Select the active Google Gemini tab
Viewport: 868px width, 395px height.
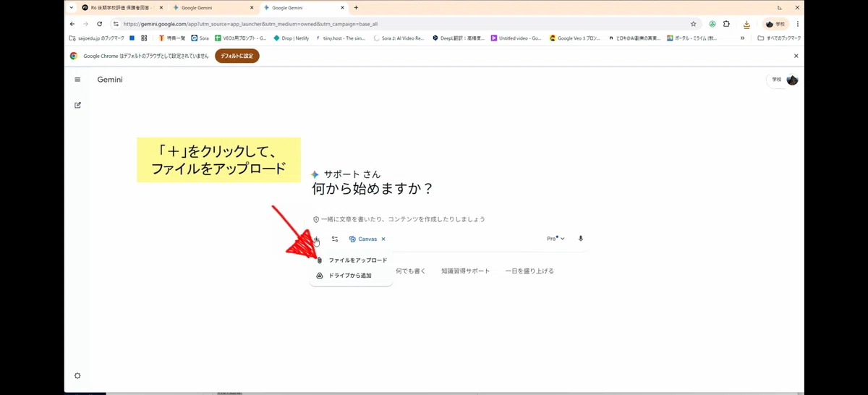(x=304, y=7)
